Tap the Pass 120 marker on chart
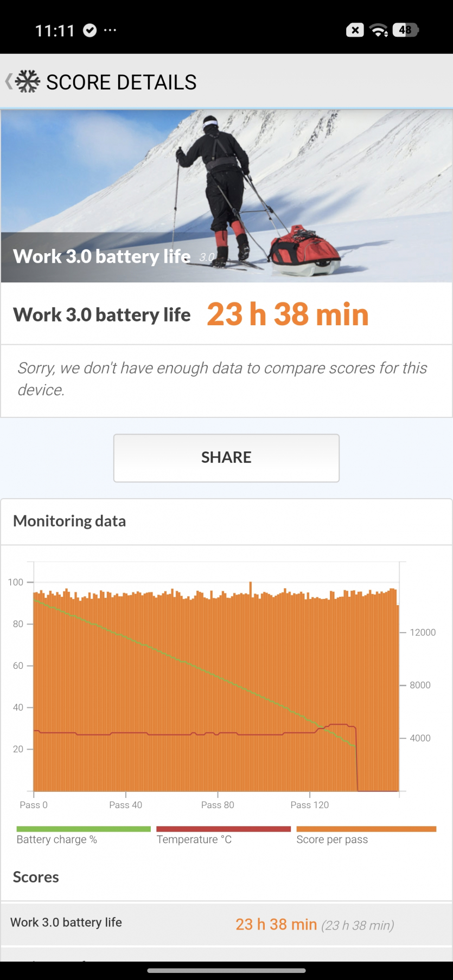This screenshot has width=453, height=980. pyautogui.click(x=309, y=805)
